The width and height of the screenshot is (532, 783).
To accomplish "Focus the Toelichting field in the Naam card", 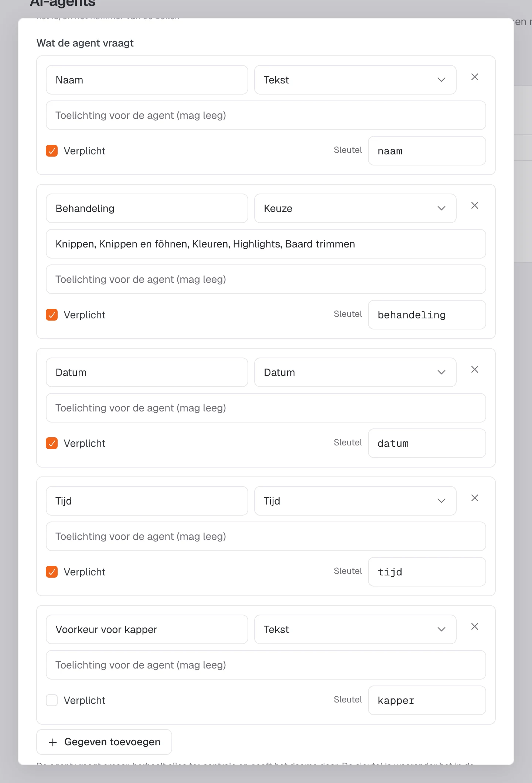I will pos(266,115).
